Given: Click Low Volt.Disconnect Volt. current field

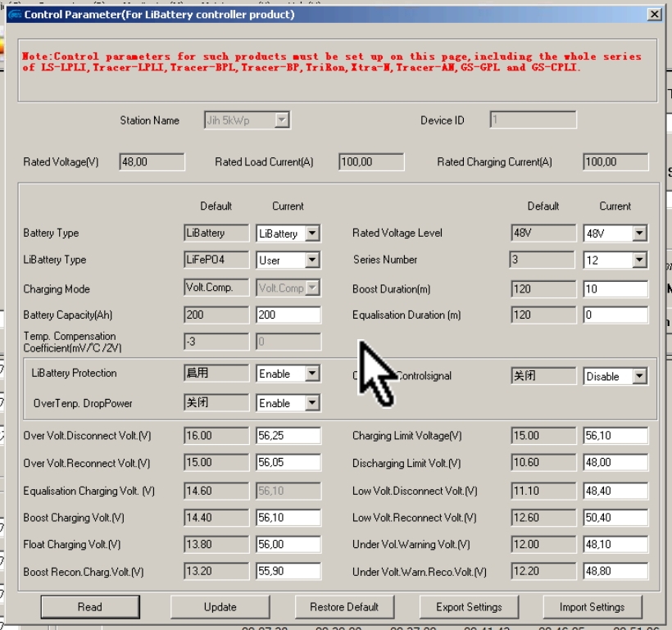Looking at the screenshot, I should [615, 491].
